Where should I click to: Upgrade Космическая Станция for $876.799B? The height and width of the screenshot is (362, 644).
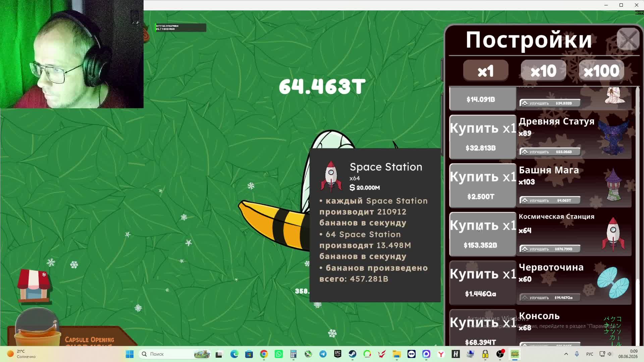[x=550, y=249]
